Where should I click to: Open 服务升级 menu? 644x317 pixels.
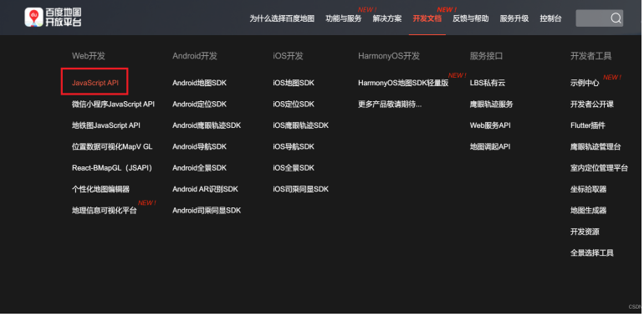[x=514, y=18]
